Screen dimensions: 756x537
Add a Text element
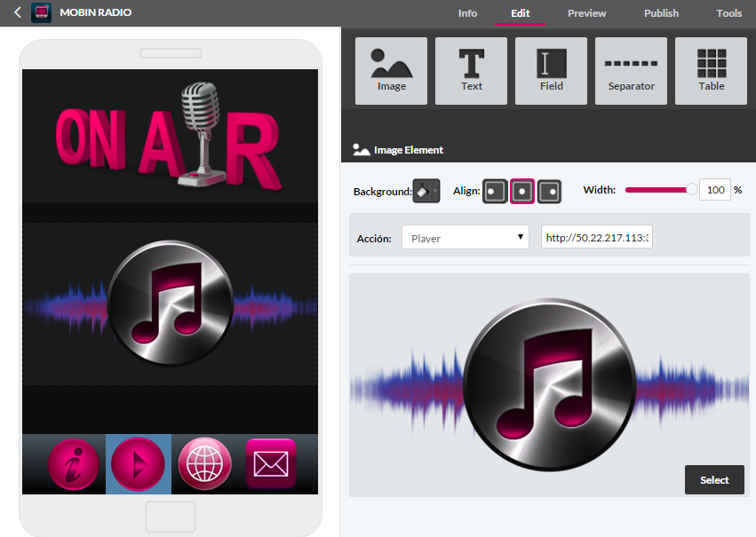[x=471, y=71]
